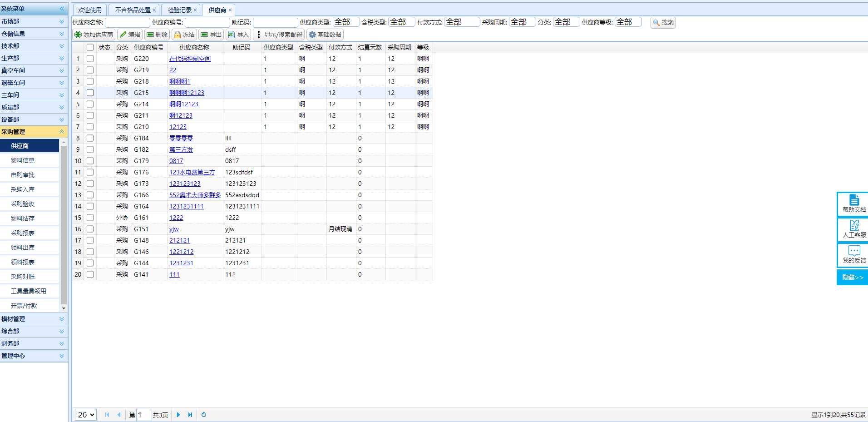
Task: Click the sidebar submenu scrollbar
Action: point(64,225)
